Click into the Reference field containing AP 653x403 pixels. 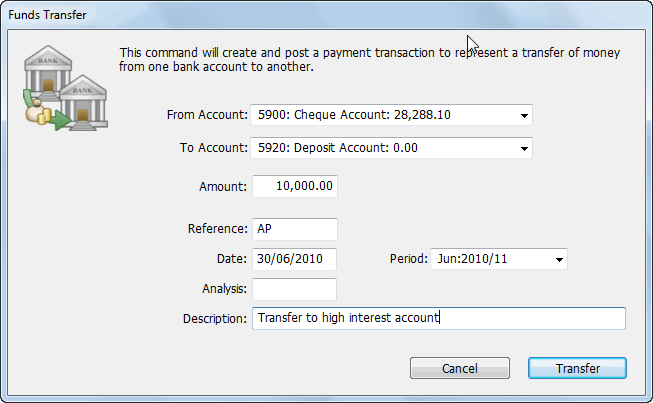pos(294,229)
